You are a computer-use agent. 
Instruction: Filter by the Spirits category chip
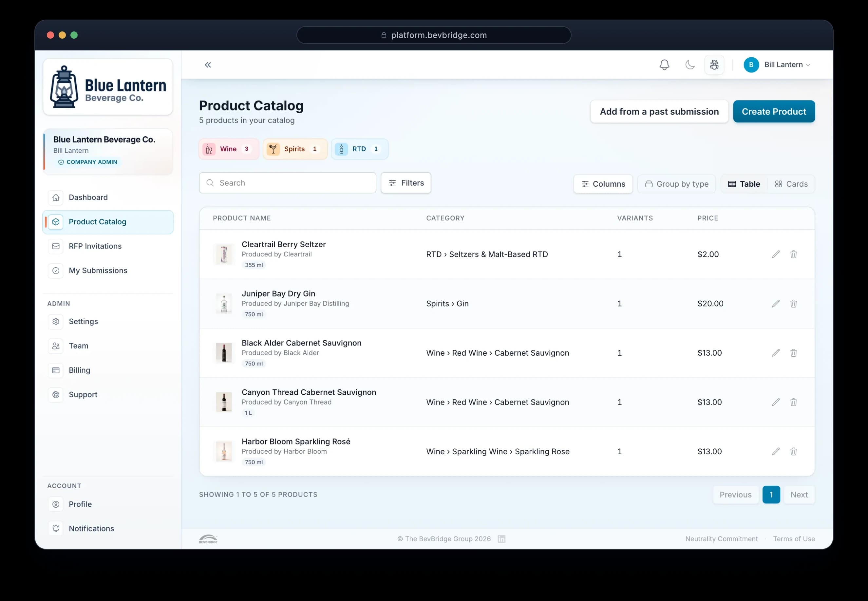pyautogui.click(x=295, y=149)
